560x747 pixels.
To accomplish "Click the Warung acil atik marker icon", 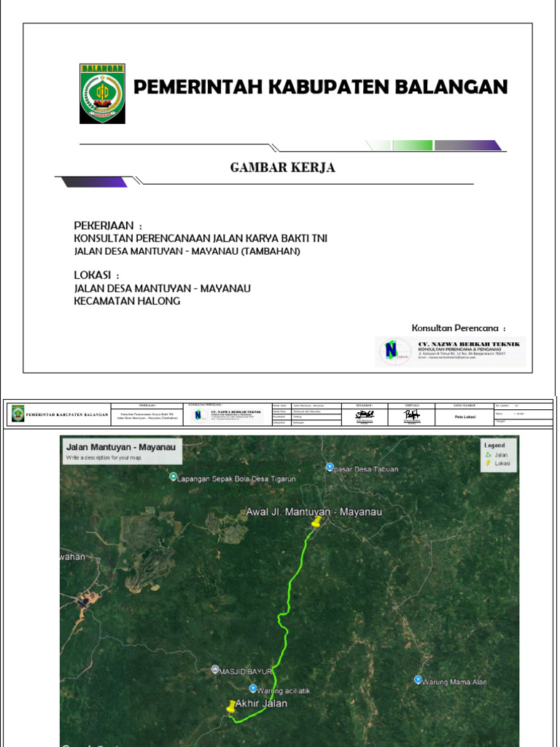I will click(x=253, y=689).
